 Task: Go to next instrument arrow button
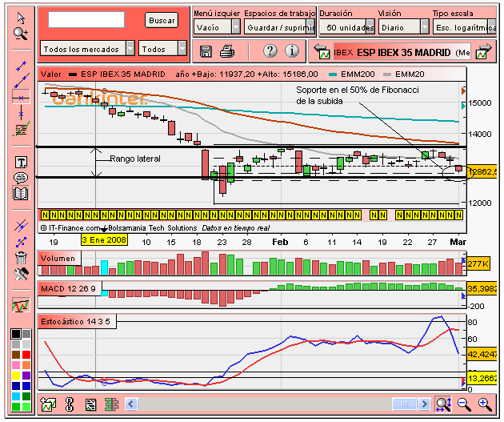coord(484,51)
